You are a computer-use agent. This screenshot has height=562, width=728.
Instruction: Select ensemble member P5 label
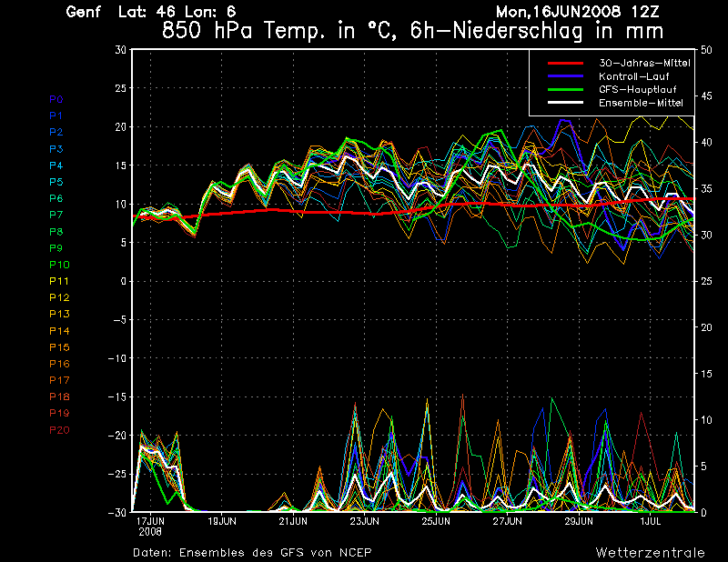pos(56,182)
